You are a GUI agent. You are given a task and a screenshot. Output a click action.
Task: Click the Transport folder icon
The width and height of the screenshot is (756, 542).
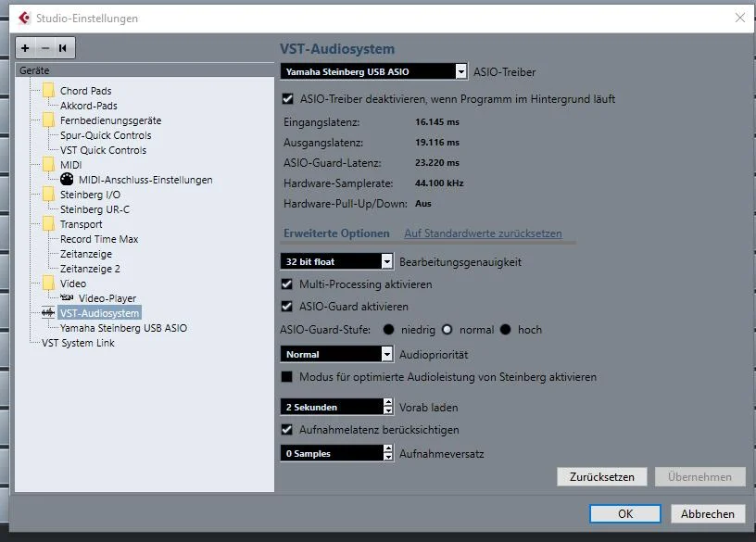[x=48, y=224]
